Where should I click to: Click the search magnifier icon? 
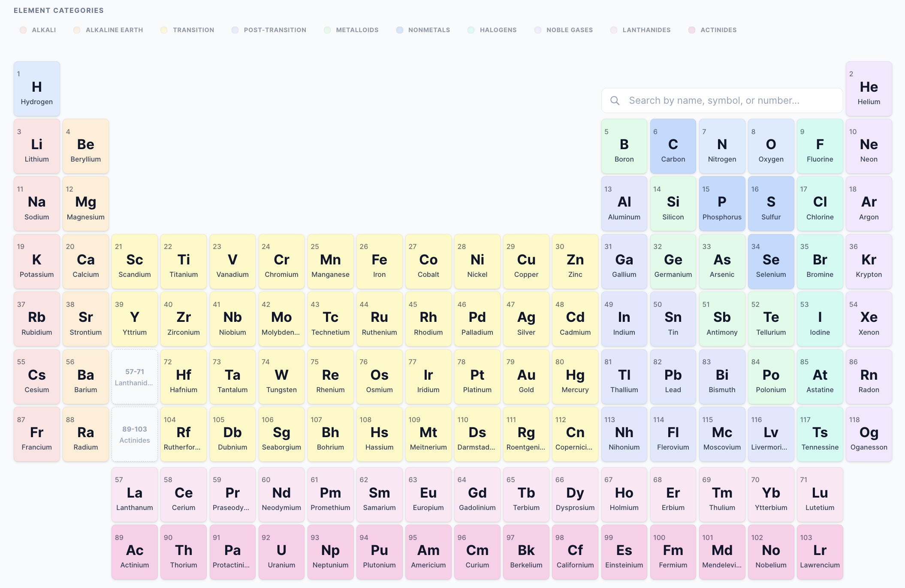pyautogui.click(x=615, y=100)
